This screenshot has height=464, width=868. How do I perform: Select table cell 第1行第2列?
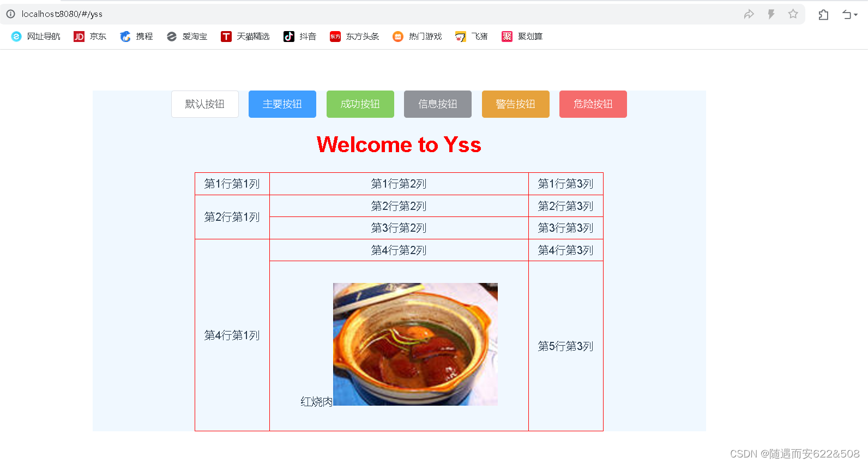click(399, 184)
